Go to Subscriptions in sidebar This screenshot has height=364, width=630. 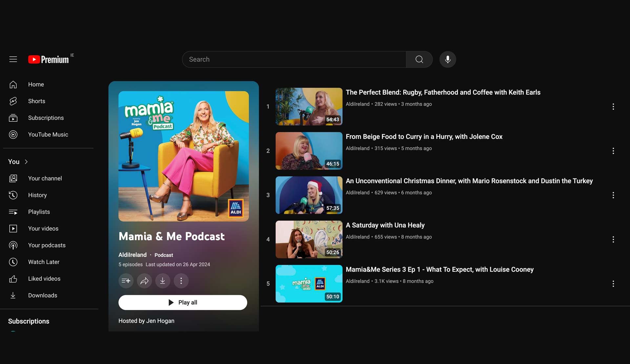(x=46, y=118)
